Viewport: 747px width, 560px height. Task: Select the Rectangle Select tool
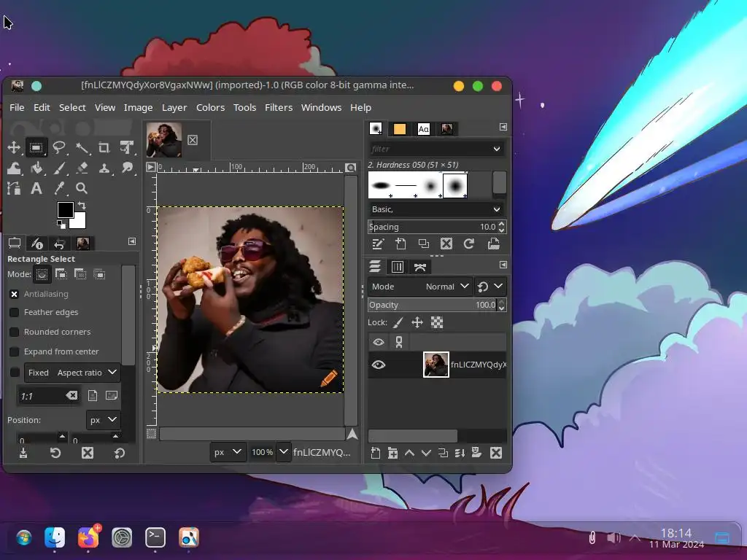pyautogui.click(x=36, y=147)
